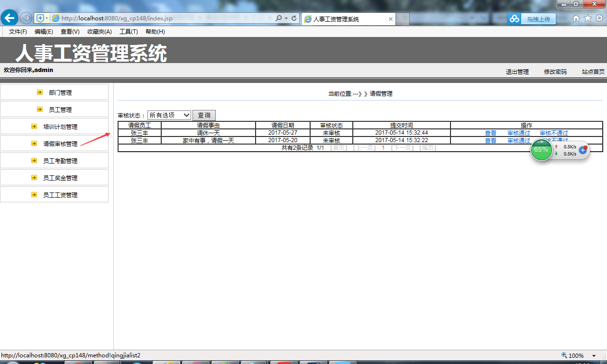This screenshot has height=364, width=607.
Task: Open 员工管理 in the sidebar
Action: [60, 109]
